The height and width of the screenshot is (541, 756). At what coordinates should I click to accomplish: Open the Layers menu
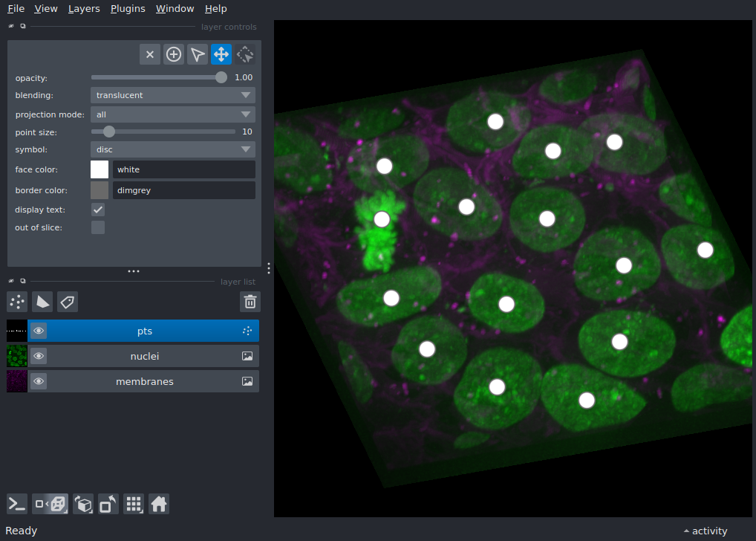coord(83,8)
